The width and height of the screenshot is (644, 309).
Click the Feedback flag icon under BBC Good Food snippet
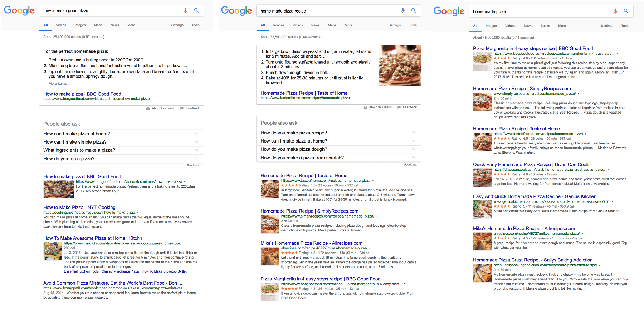pos(182,108)
